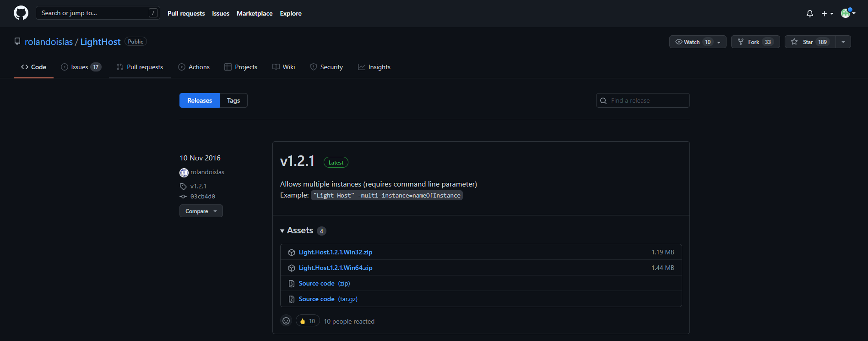Click the 10 Nov 2016 release date

(x=200, y=158)
